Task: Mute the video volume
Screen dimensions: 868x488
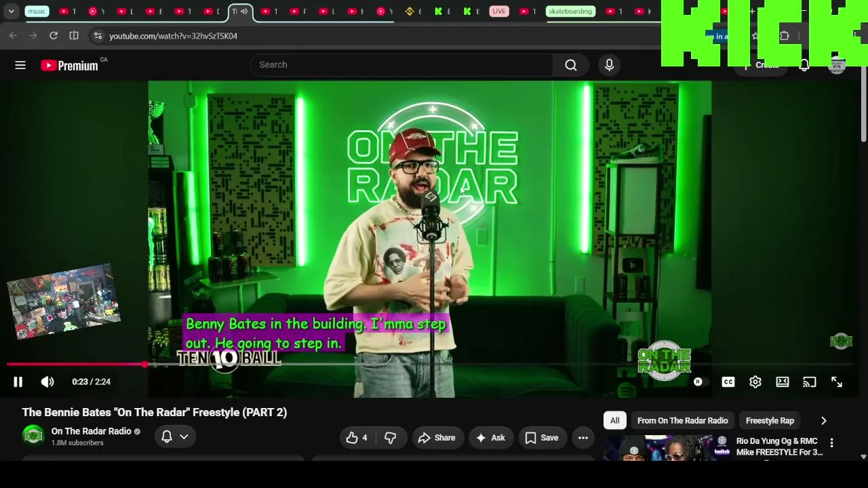Action: (x=47, y=382)
